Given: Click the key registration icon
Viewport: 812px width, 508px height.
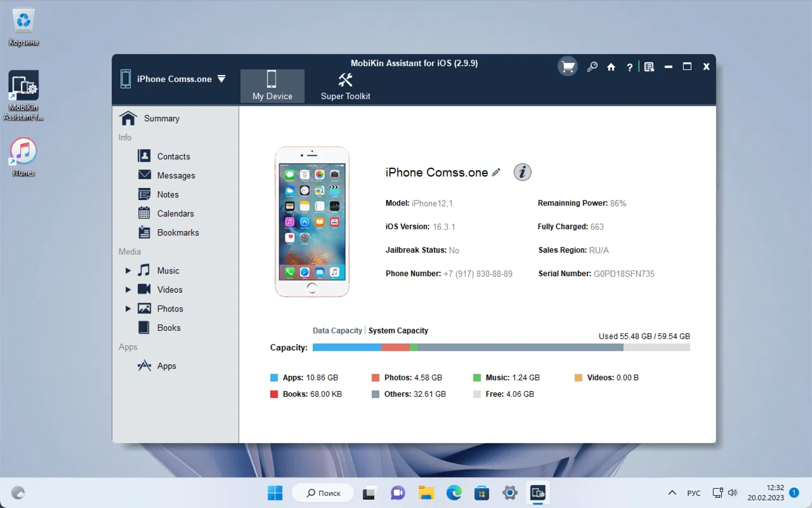Looking at the screenshot, I should click(x=592, y=67).
